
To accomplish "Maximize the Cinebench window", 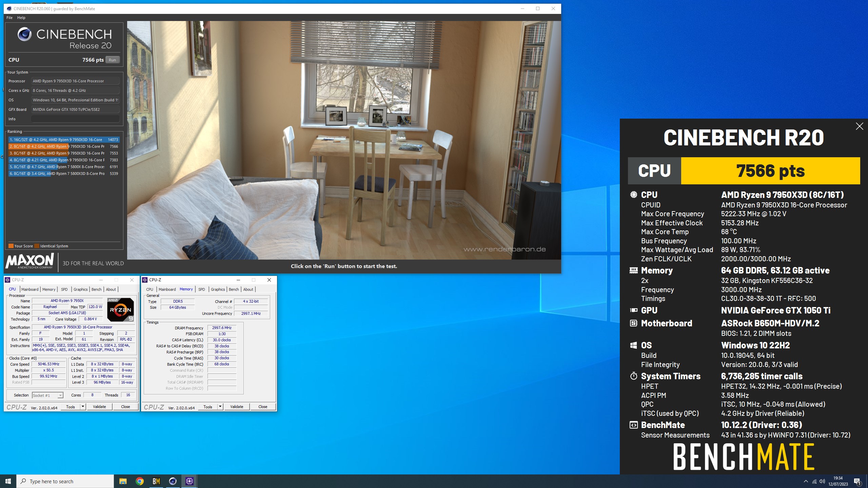I will click(x=538, y=8).
